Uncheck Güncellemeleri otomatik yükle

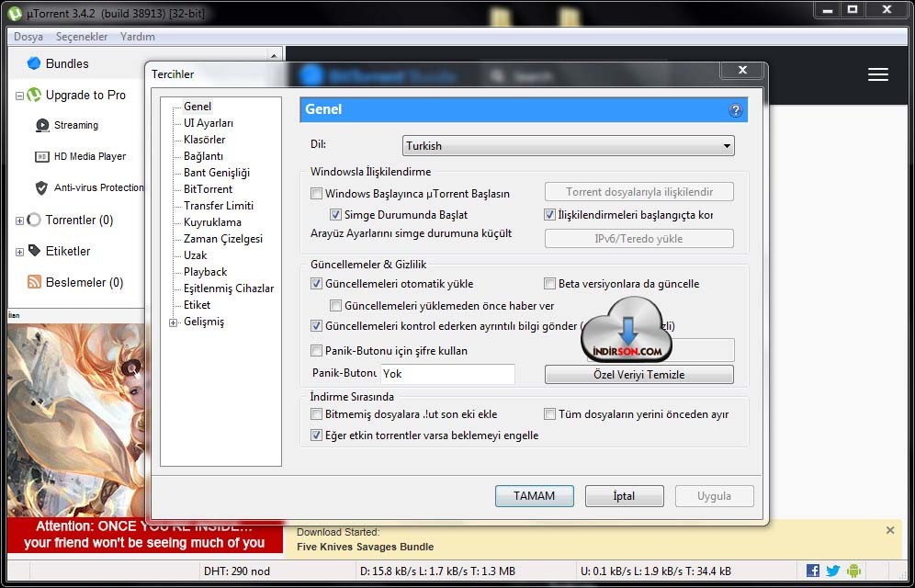pos(316,284)
